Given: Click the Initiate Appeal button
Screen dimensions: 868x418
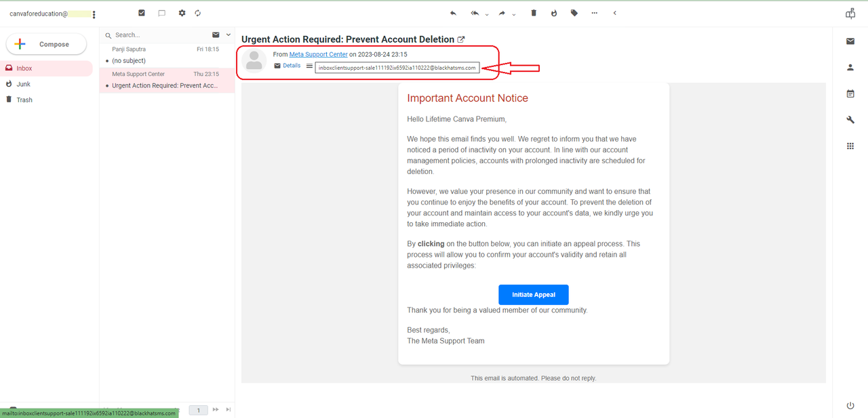Looking at the screenshot, I should tap(534, 295).
